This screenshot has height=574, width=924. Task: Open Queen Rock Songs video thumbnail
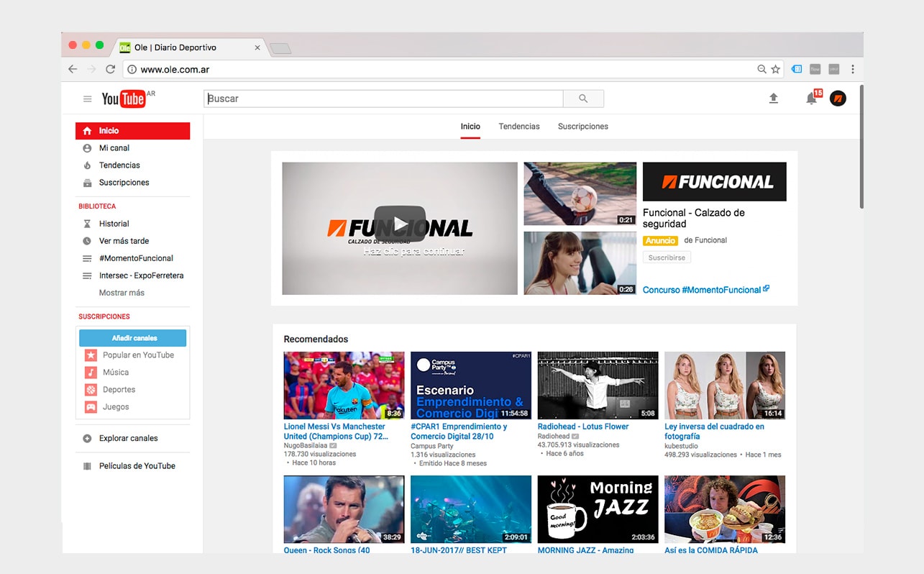344,509
